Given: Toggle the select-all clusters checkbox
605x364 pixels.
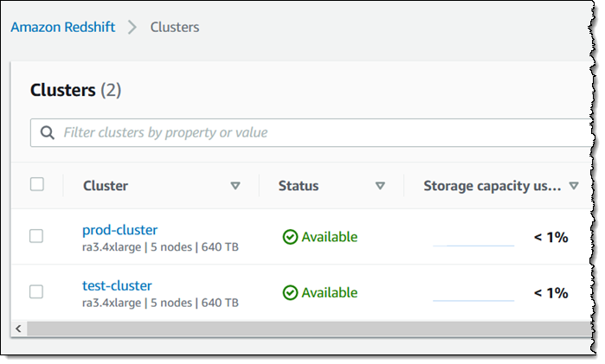Looking at the screenshot, I should pyautogui.click(x=36, y=184).
